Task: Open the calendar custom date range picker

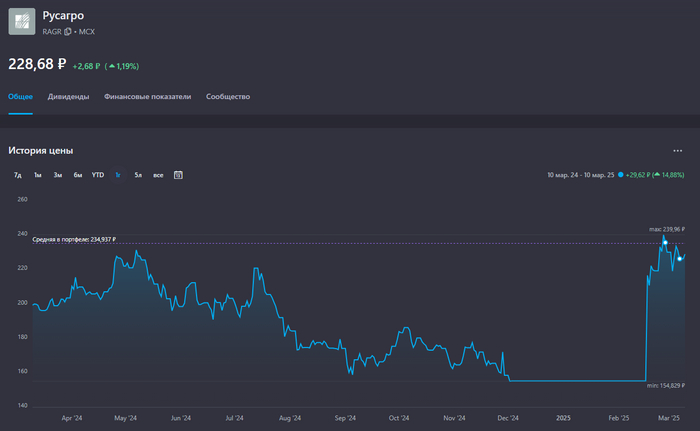Action: click(x=178, y=175)
